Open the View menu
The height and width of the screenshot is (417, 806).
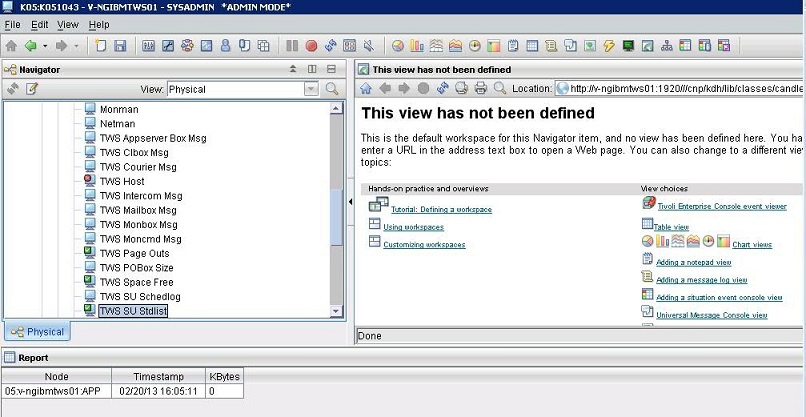[x=68, y=25]
